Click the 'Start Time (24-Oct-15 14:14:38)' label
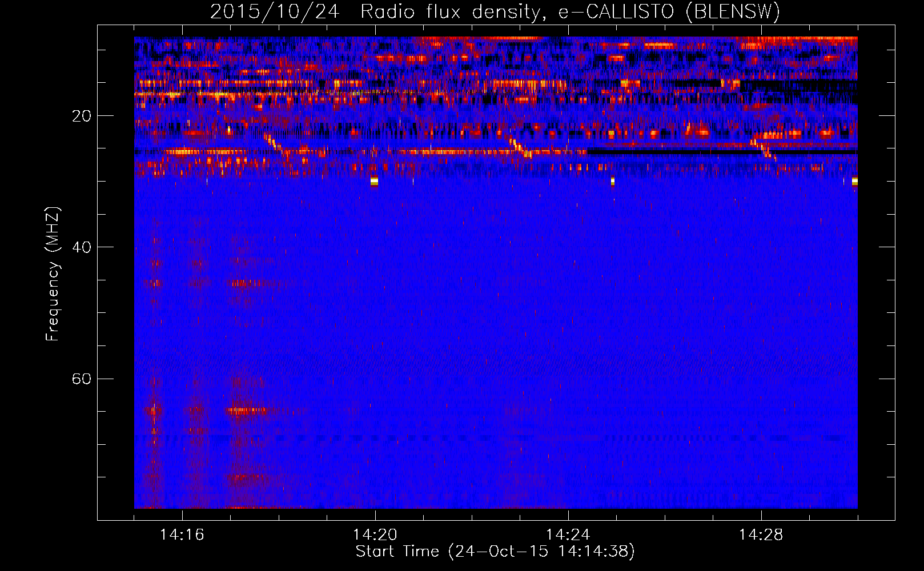This screenshot has width=924, height=571. tap(495, 552)
